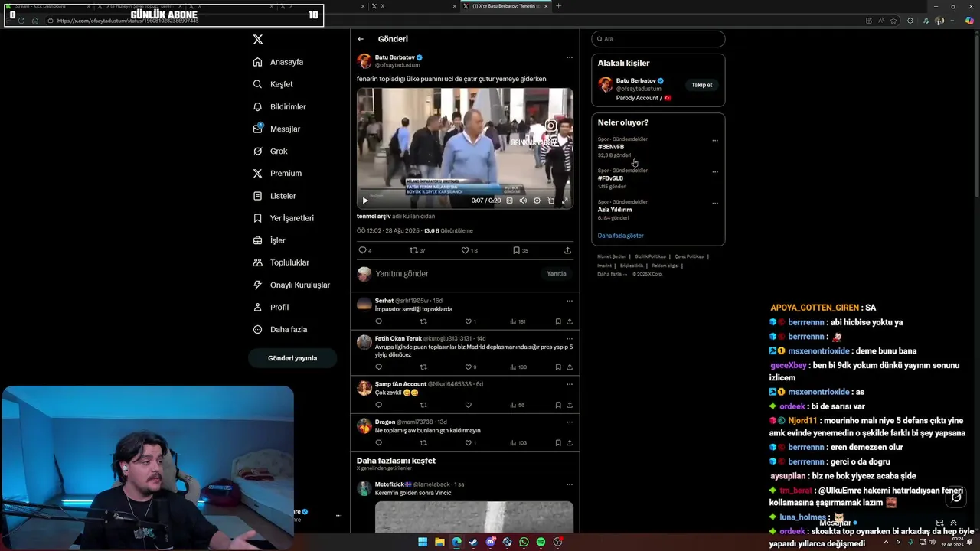Go to Anasayfa in the sidebar
This screenshot has width=980, height=551.
(279, 62)
